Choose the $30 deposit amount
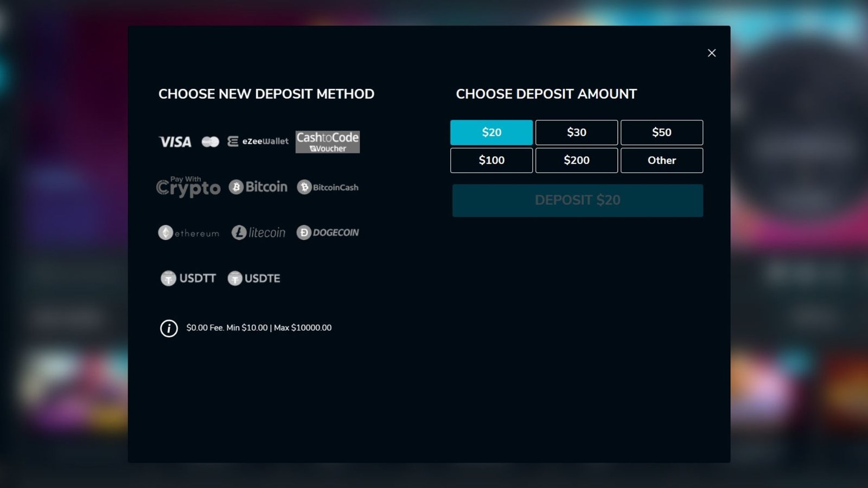Viewport: 868px width, 488px height. [x=577, y=132]
